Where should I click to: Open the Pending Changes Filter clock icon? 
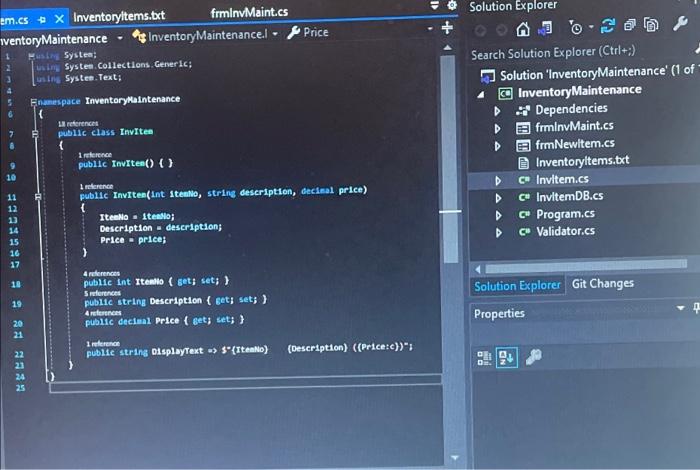pos(576,27)
